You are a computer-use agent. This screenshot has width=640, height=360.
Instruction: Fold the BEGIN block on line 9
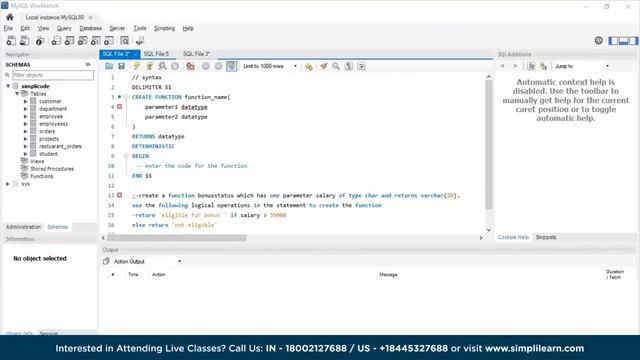[x=126, y=156]
